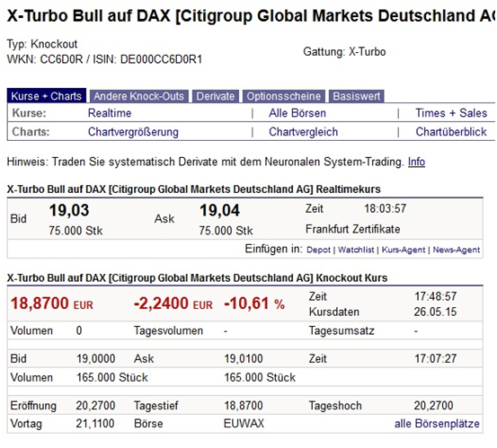Screen dimensions: 497x448
Task: Click the Alle Börsen link
Action: click(x=297, y=113)
